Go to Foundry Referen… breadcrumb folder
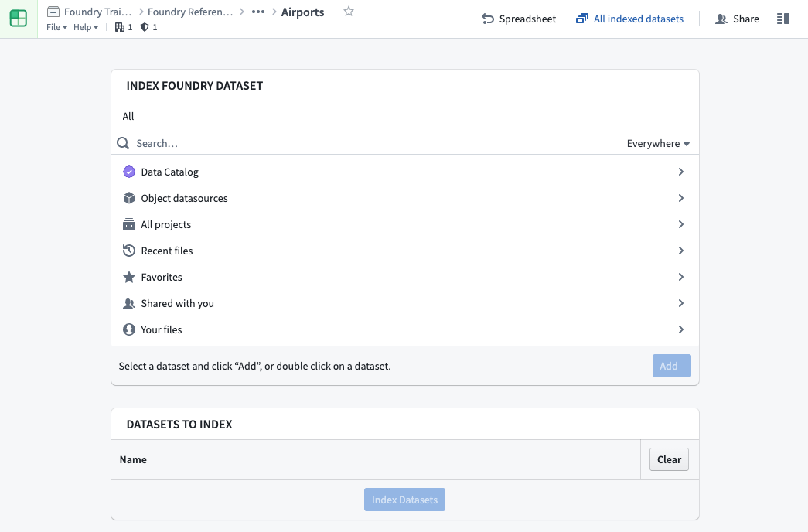Viewport: 808px width, 532px height. 190,12
